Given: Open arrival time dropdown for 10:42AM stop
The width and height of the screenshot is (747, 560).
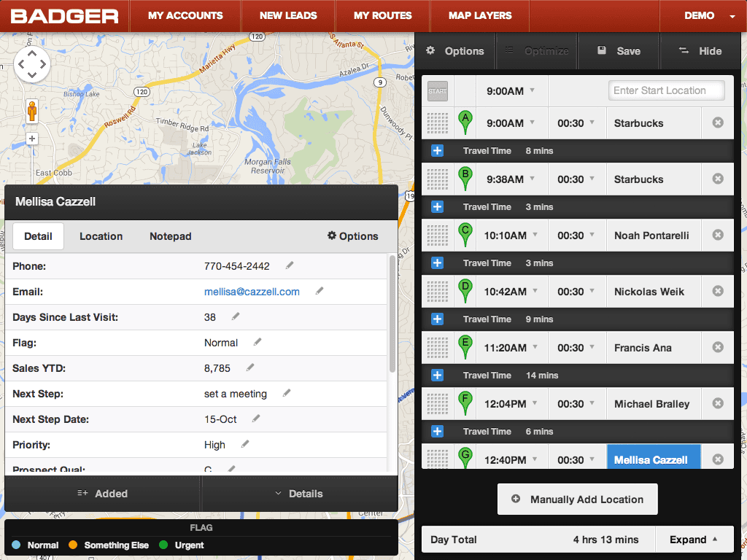Looking at the screenshot, I should (535, 291).
